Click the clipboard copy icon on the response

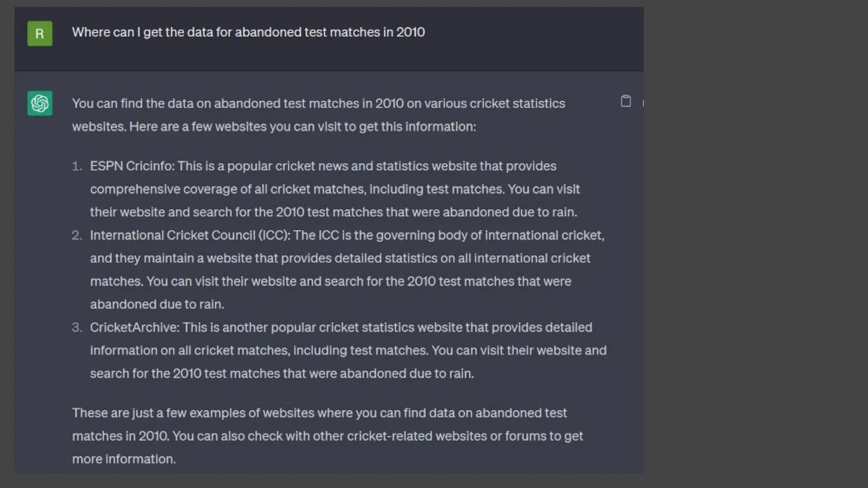(626, 101)
